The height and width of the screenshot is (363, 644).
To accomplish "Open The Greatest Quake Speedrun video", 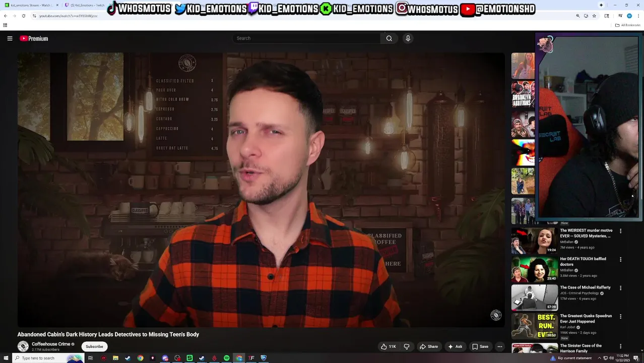I will point(586,319).
